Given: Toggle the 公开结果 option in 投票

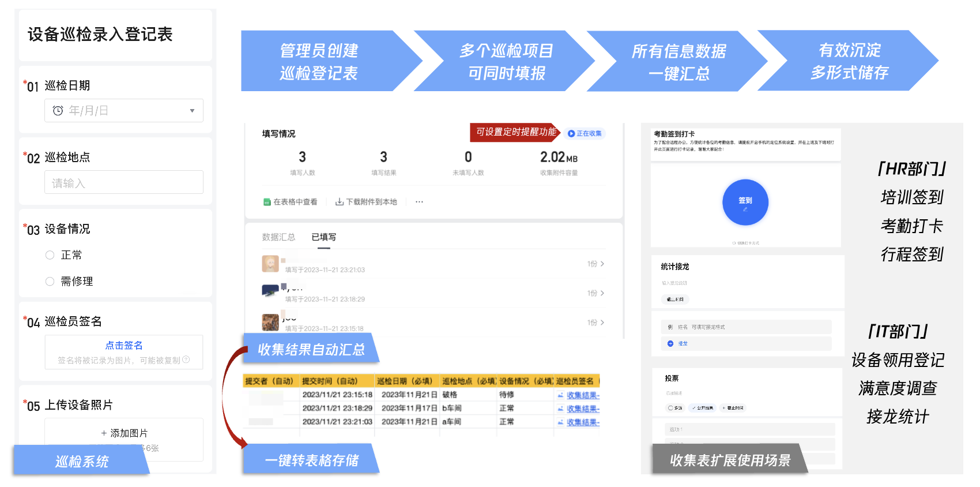Looking at the screenshot, I should tap(703, 408).
